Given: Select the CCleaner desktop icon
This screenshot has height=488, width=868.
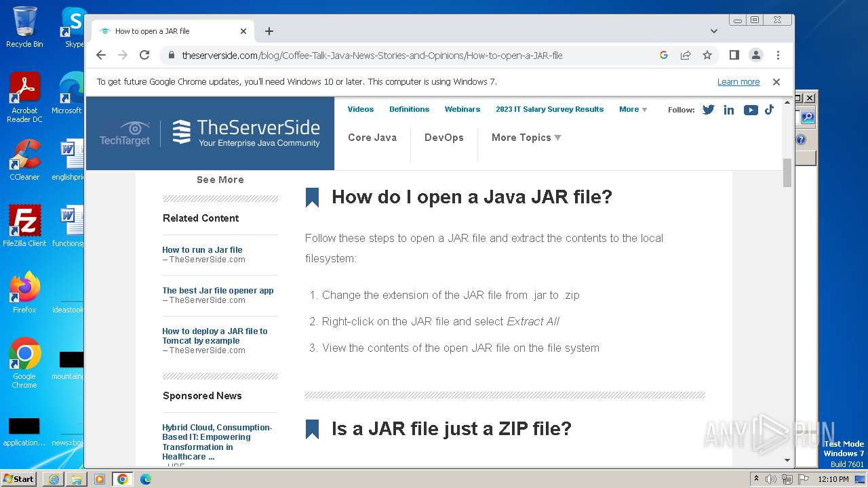Looking at the screenshot, I should point(24,160).
